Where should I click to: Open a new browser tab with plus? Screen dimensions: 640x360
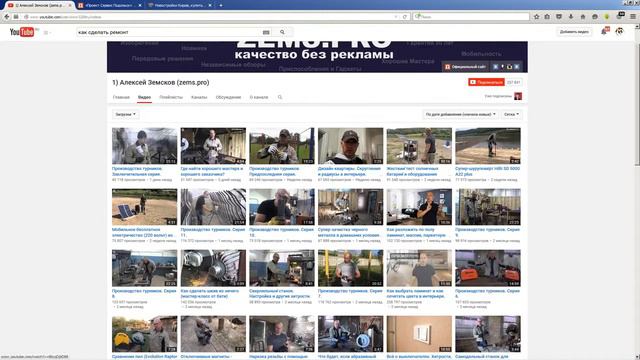pyautogui.click(x=221, y=5)
